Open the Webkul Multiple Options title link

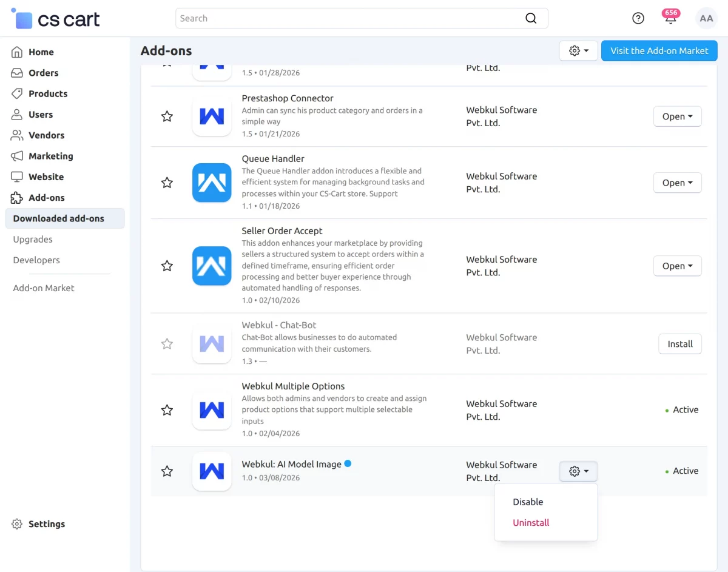pyautogui.click(x=293, y=386)
